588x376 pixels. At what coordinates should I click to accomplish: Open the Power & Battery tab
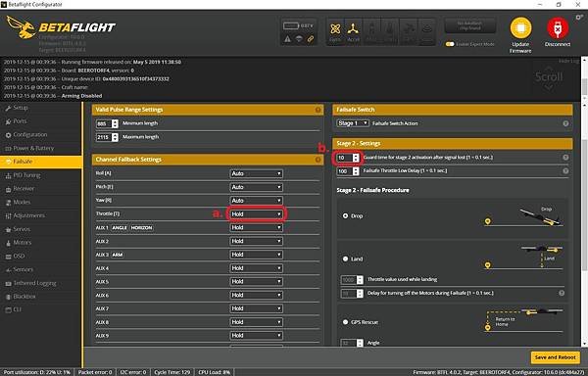point(41,148)
